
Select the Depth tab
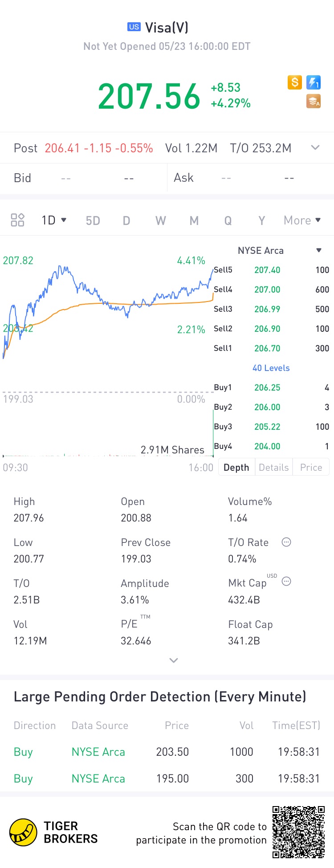[236, 467]
